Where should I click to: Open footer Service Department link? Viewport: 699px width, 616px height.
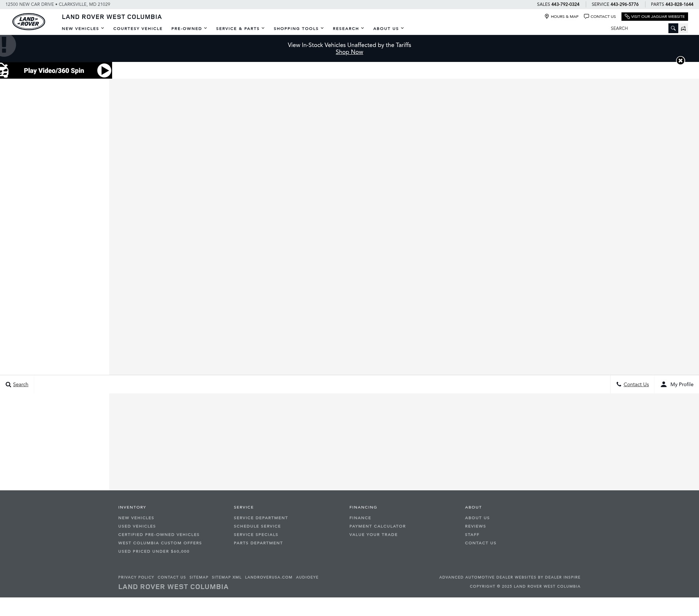click(261, 518)
